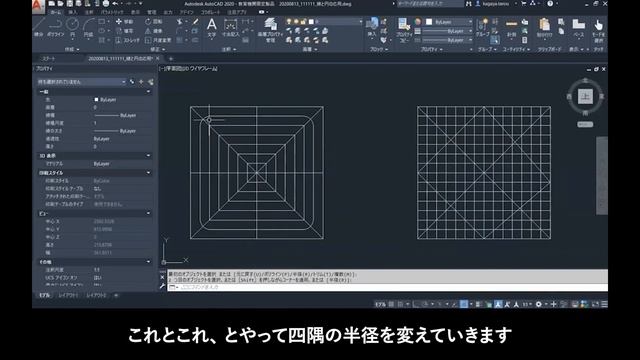Click the viewport controls label above drawing
640x360 pixels.
[189, 69]
